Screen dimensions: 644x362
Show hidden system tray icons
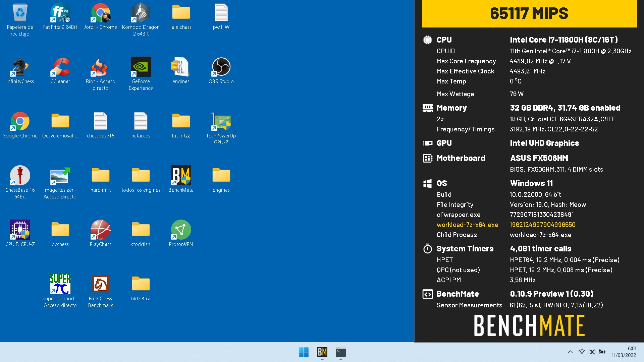(570, 352)
